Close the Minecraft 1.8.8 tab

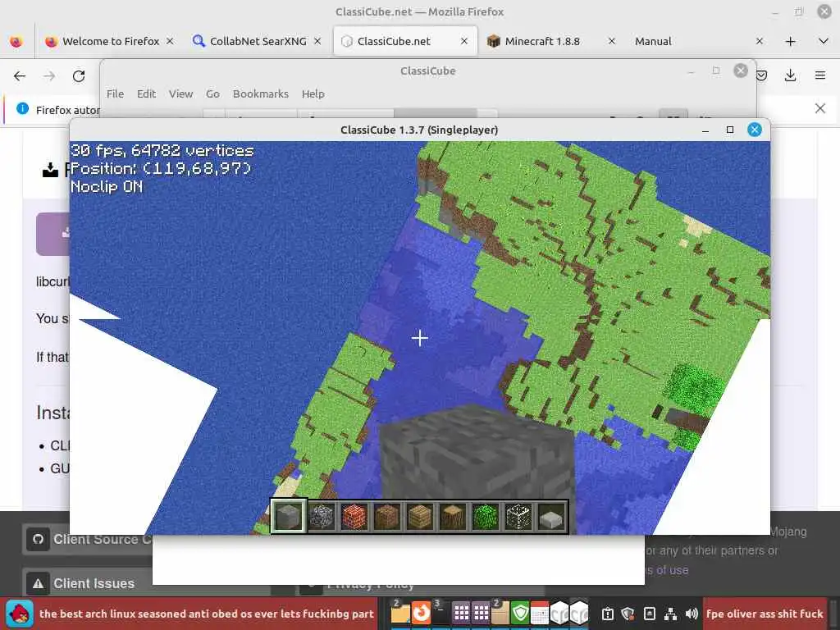[612, 41]
